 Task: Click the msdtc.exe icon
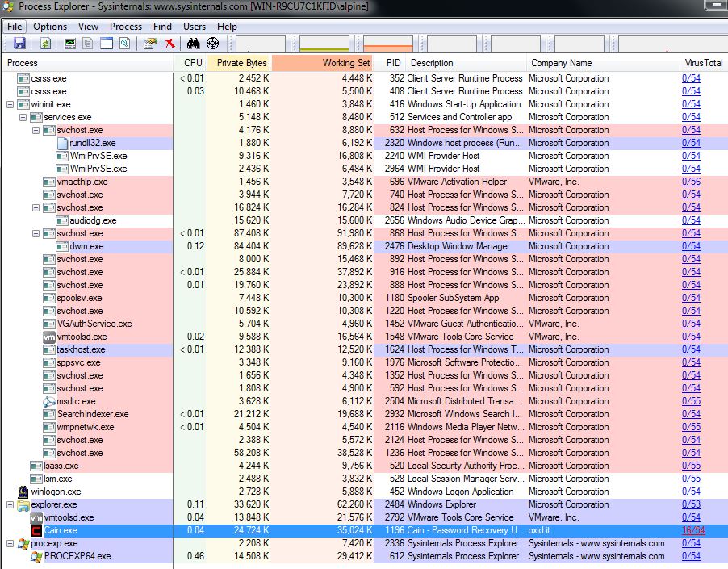coord(49,401)
